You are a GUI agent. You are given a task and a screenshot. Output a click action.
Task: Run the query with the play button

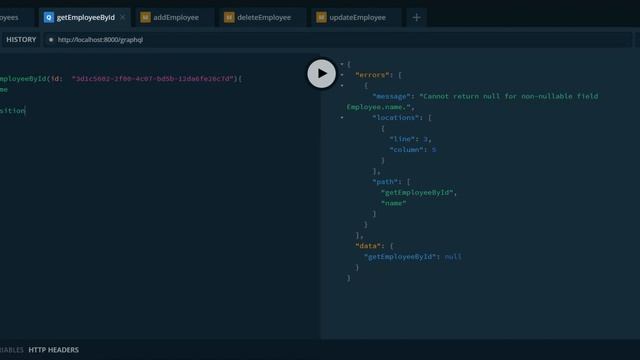322,74
